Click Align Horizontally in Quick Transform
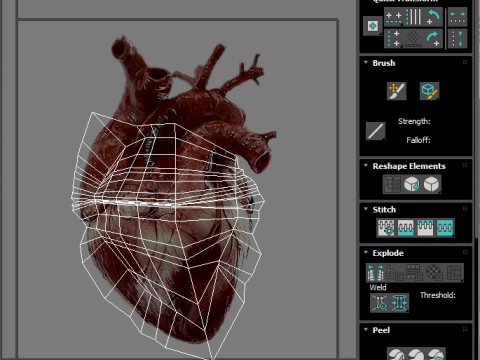480x360 pixels. (x=394, y=17)
